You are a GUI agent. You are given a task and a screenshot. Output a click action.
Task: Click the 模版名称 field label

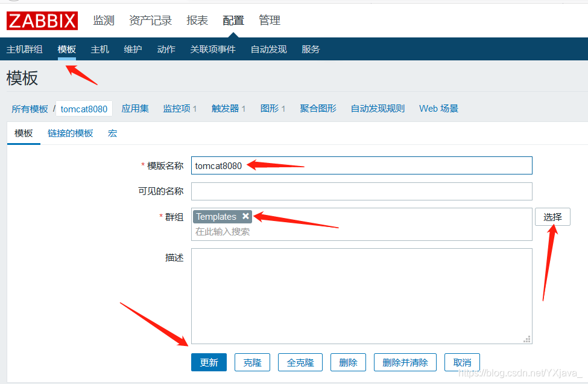click(x=165, y=165)
